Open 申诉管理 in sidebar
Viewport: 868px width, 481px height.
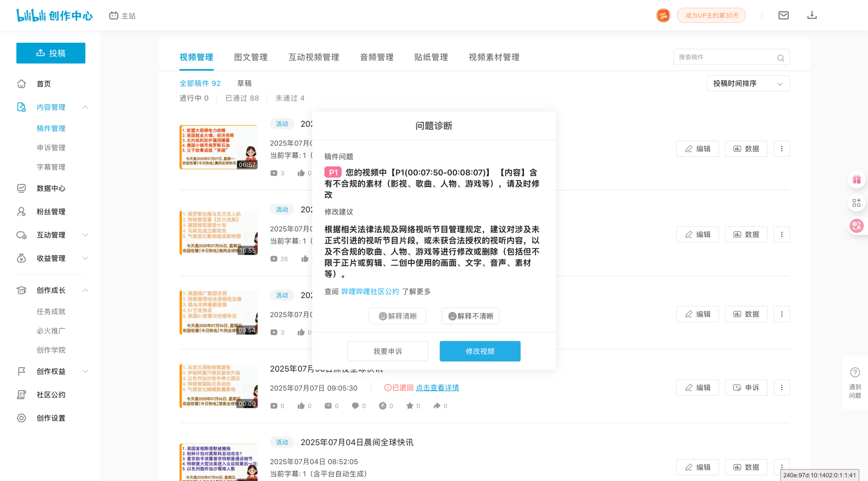[51, 148]
